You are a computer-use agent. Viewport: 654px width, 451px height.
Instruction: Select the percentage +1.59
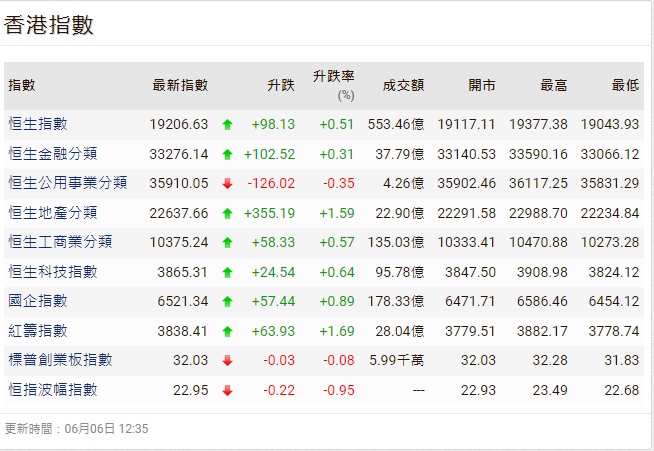pos(337,213)
